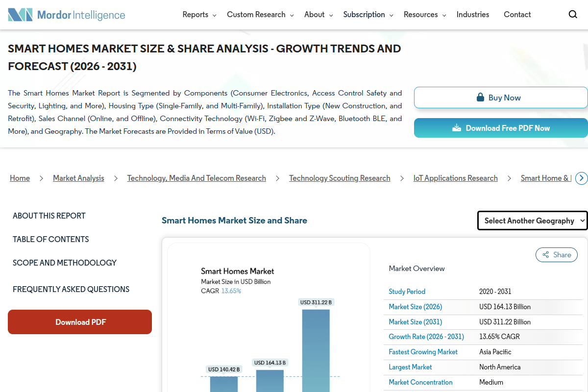Go to Industries page

[x=473, y=15]
